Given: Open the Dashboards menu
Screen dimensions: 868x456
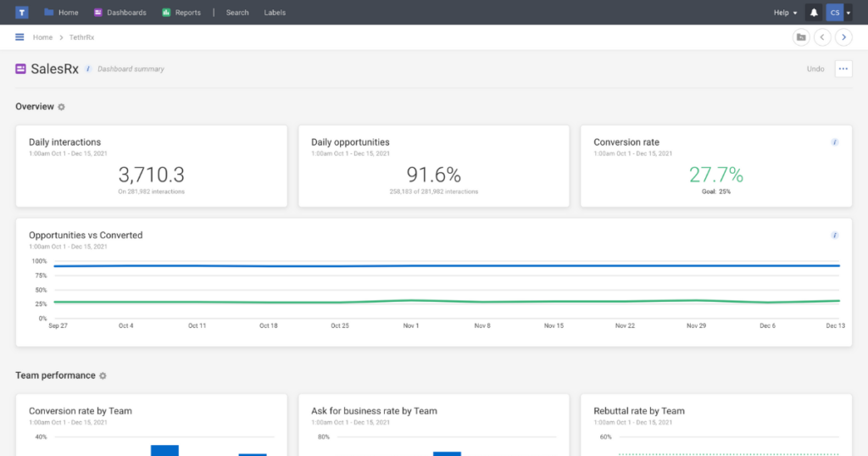Looking at the screenshot, I should point(120,13).
